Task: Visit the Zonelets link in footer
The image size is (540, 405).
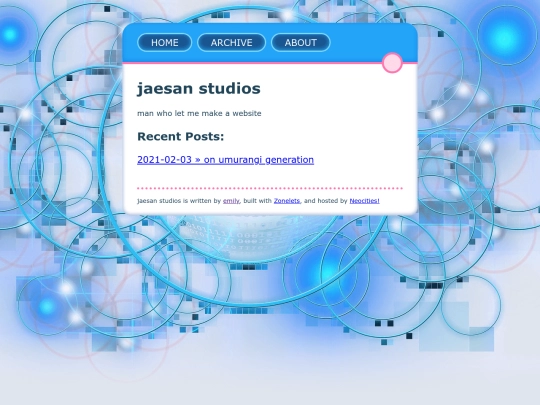Action: tap(287, 201)
